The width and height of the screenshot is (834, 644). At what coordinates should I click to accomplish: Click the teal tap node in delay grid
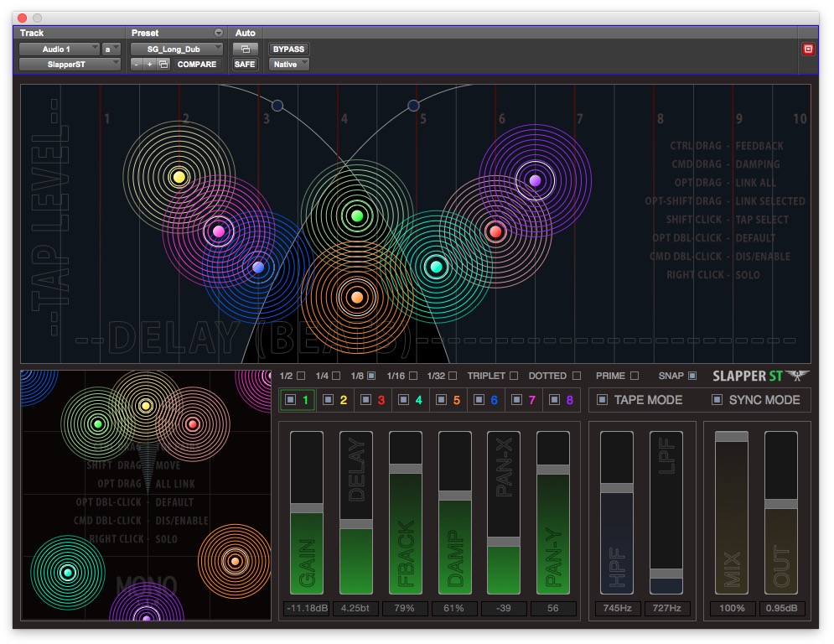(436, 266)
